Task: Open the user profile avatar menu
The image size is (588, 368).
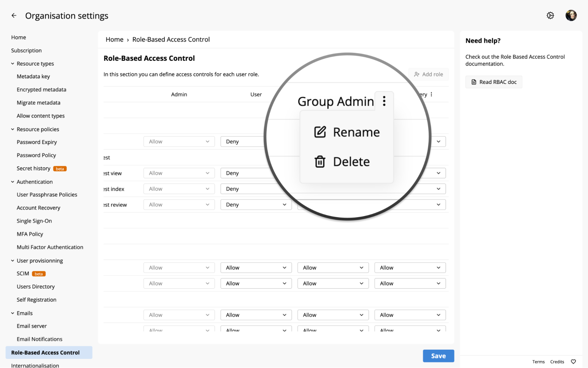Action: coord(571,16)
